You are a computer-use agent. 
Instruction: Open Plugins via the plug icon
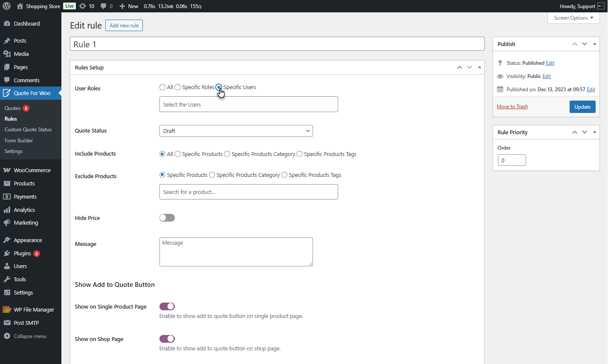[7, 253]
